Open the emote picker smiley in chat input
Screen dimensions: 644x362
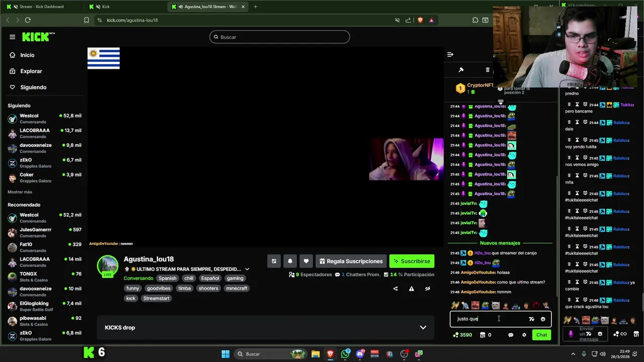tap(543, 319)
